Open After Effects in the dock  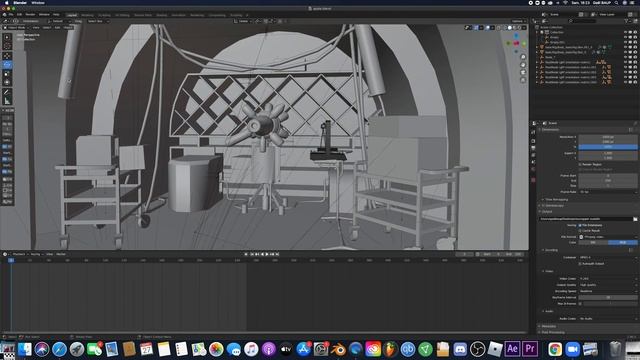click(512, 349)
